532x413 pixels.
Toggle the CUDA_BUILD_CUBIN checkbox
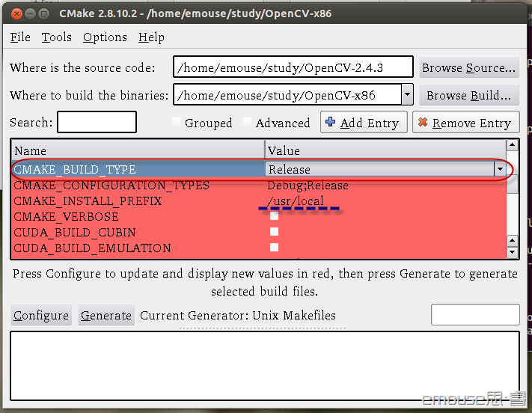pos(274,232)
